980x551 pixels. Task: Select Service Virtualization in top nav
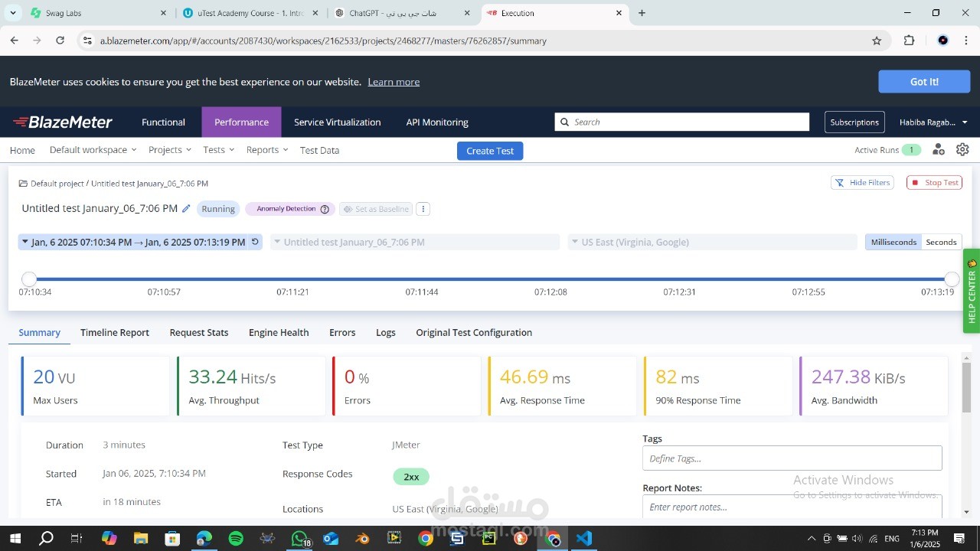point(337,122)
